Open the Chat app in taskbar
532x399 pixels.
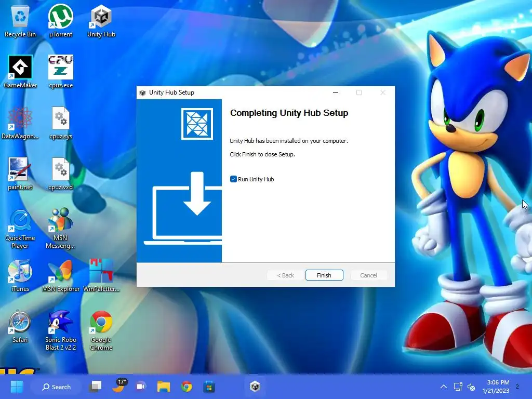click(x=141, y=387)
